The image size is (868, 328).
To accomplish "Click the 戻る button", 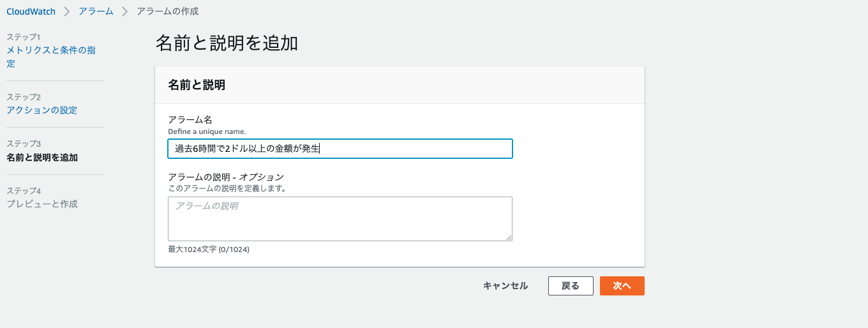I will (571, 286).
